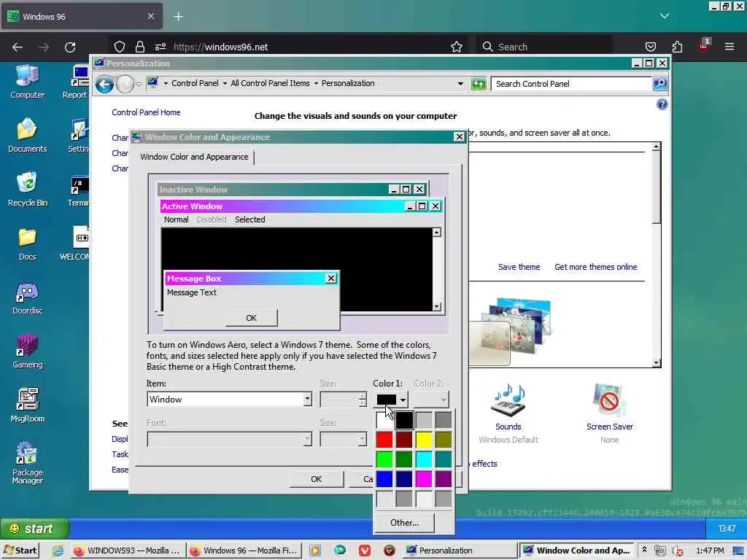Expand the Personalization address bar dropdown
The width and height of the screenshot is (747, 560).
[460, 84]
